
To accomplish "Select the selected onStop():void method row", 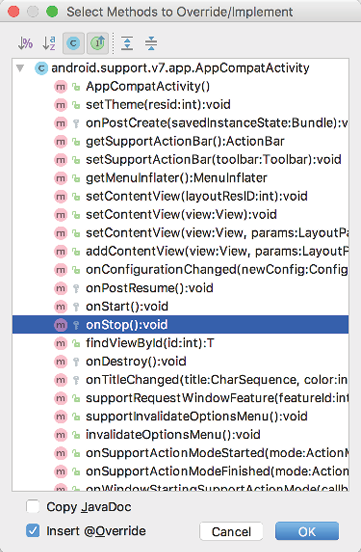I will [180, 325].
